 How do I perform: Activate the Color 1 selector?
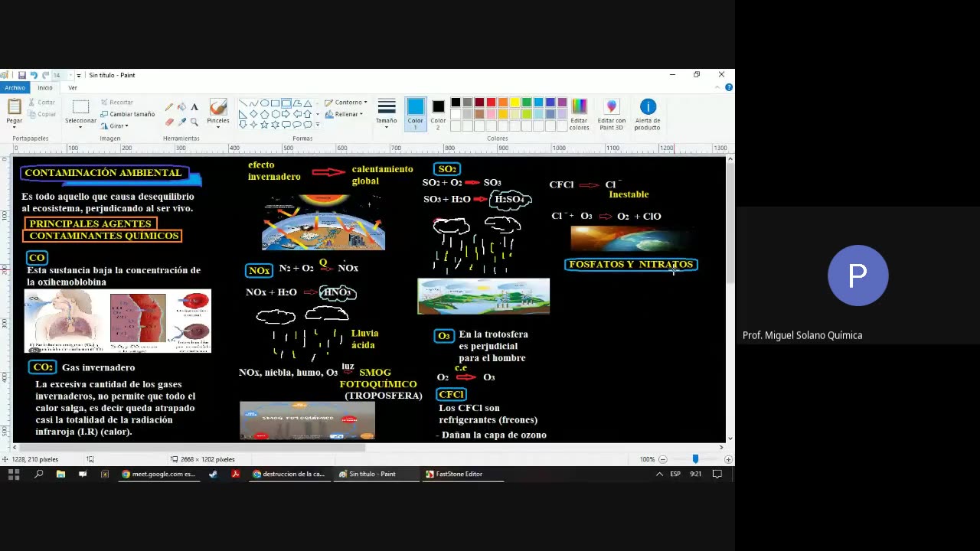(415, 113)
